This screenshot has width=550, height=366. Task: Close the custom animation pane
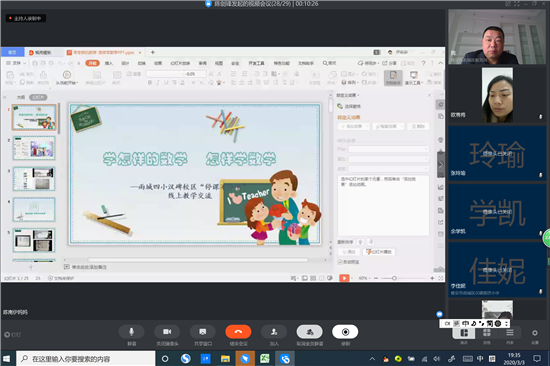tap(429, 95)
